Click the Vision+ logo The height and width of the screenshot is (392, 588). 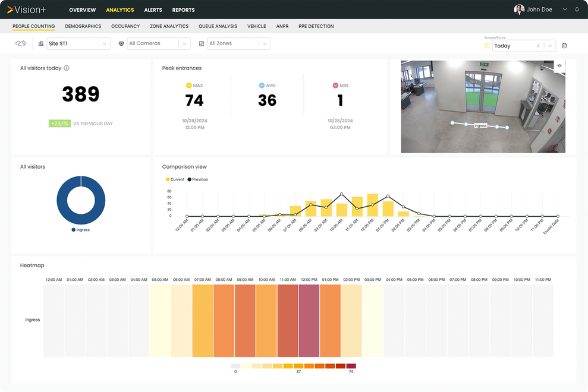point(26,10)
